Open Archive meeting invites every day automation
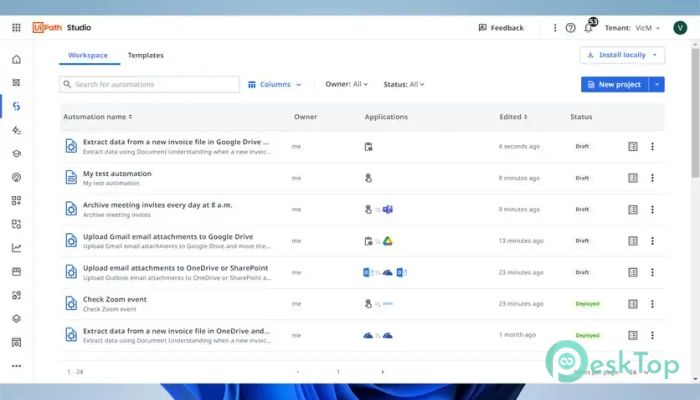The width and height of the screenshot is (700, 400). pos(157,205)
